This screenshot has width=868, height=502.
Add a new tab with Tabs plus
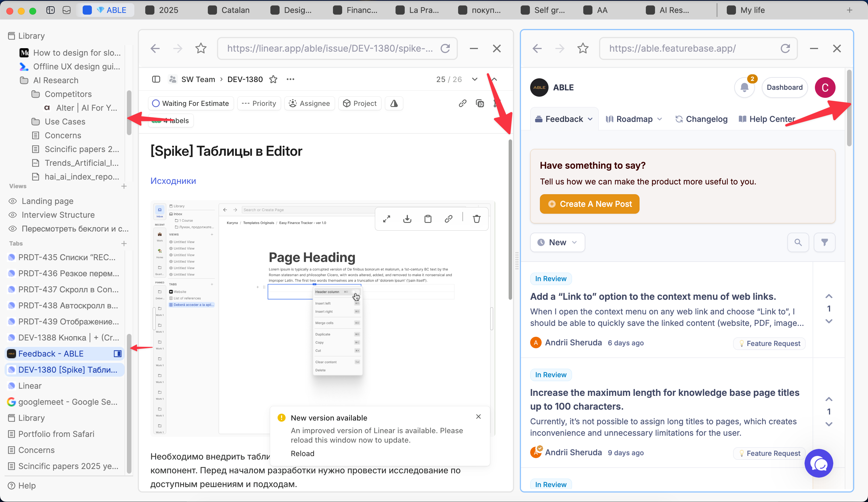124,244
